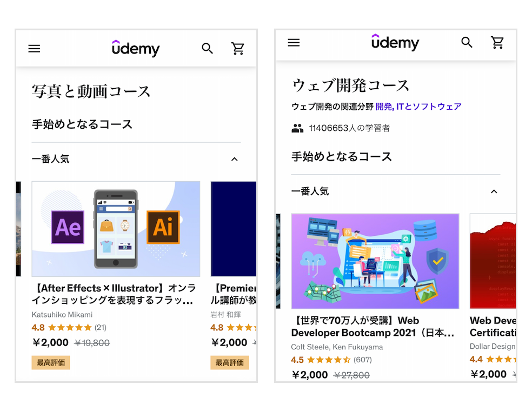Screen dimensions: 532x411
Task: Click 最高評価 badge under Premiere course
Action: (x=230, y=362)
